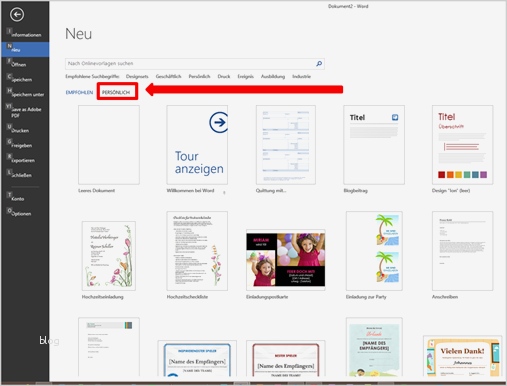
Task: Select the Hochzeitscheckliste template
Action: click(197, 251)
